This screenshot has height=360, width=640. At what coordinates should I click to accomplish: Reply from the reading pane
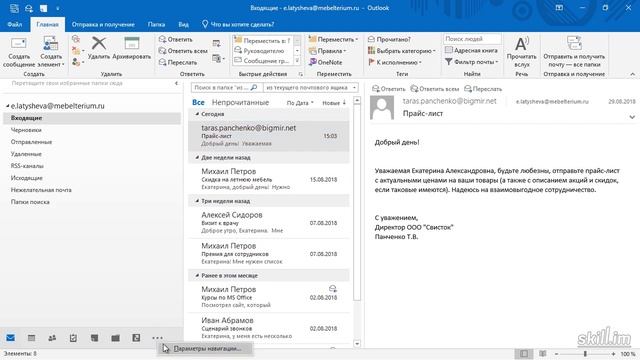[389, 89]
